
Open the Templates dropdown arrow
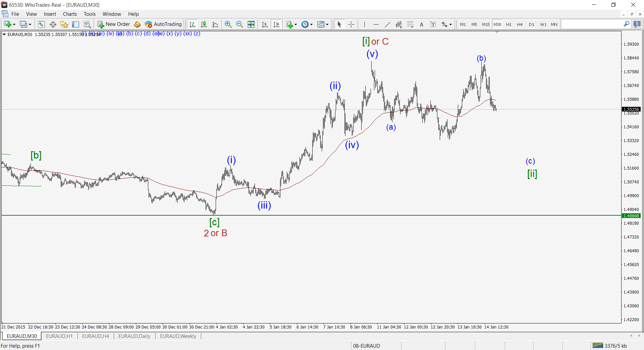pyautogui.click(x=327, y=24)
